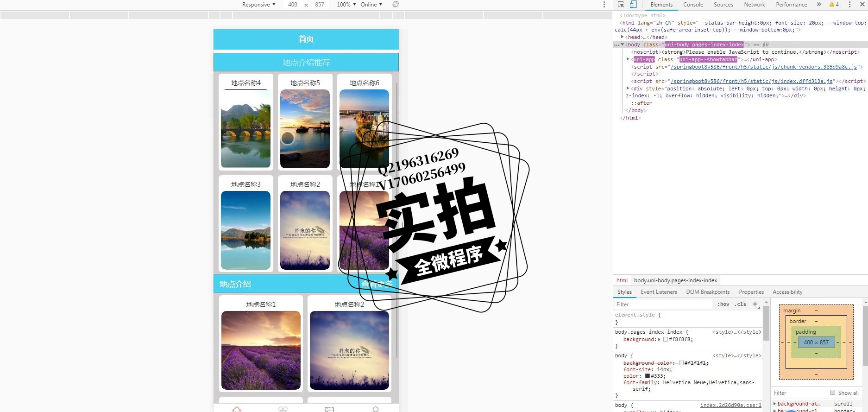Expand the head element node
The height and width of the screenshot is (412, 868).
pyautogui.click(x=622, y=37)
